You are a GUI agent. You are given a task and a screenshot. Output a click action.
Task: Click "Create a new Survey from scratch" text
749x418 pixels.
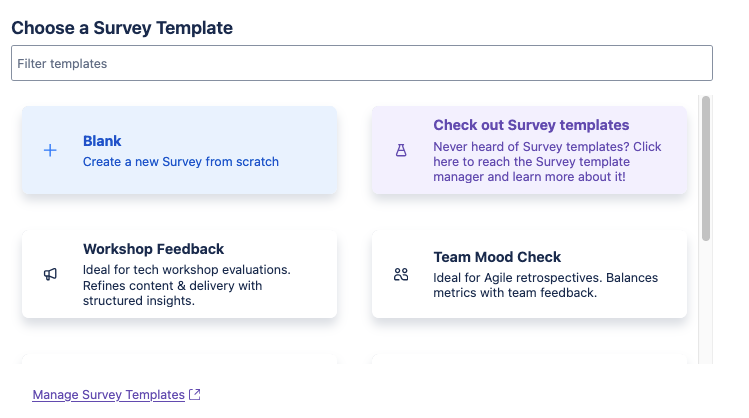(181, 161)
